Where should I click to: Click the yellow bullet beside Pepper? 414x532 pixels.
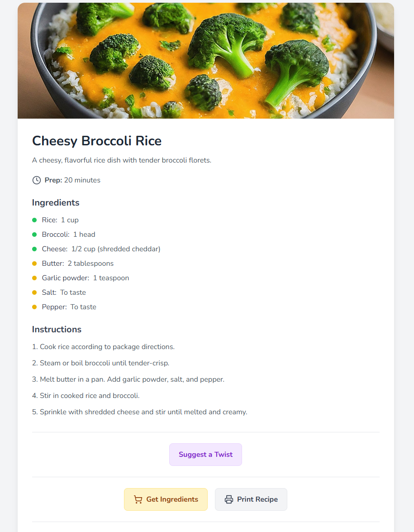tap(34, 307)
